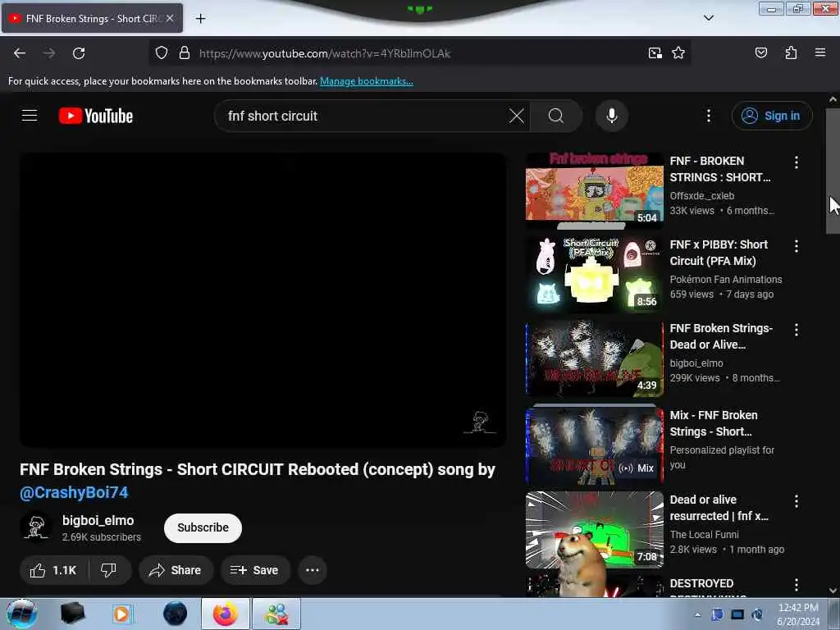Image resolution: width=840 pixels, height=630 pixels.
Task: Open a new tab with plus icon
Action: click(x=200, y=19)
